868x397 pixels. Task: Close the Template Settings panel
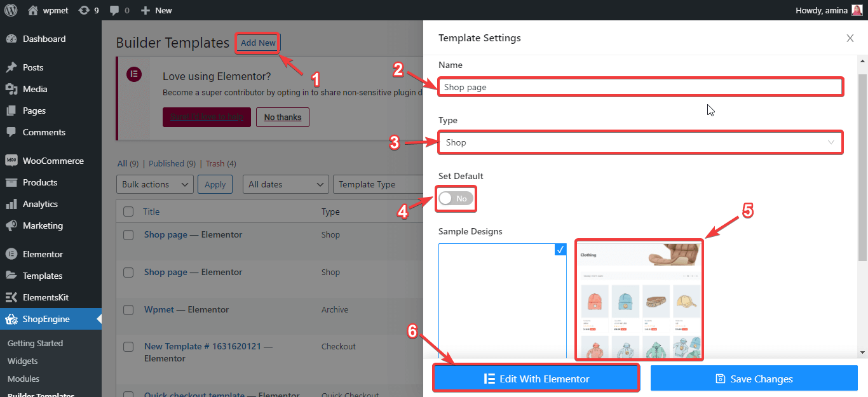(x=850, y=38)
